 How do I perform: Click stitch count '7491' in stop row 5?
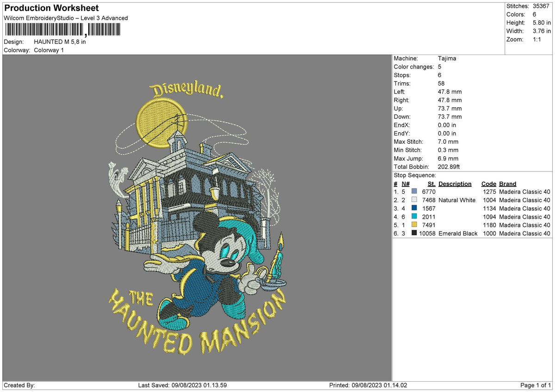(x=429, y=225)
